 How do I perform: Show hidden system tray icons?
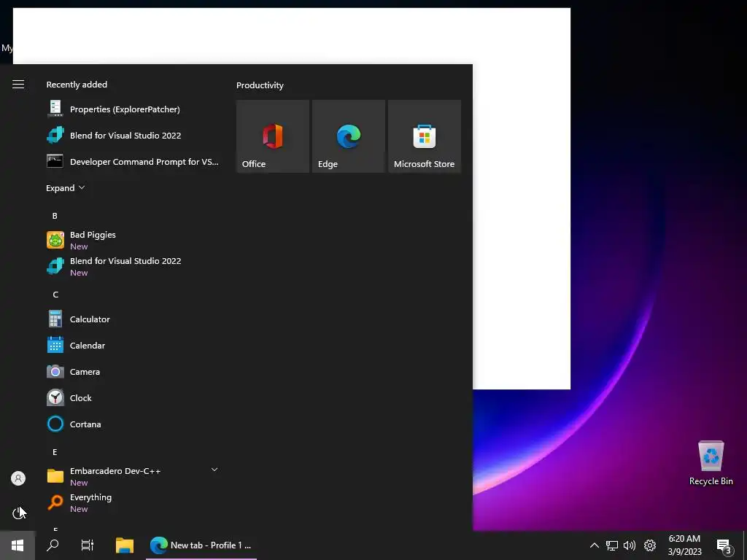594,545
